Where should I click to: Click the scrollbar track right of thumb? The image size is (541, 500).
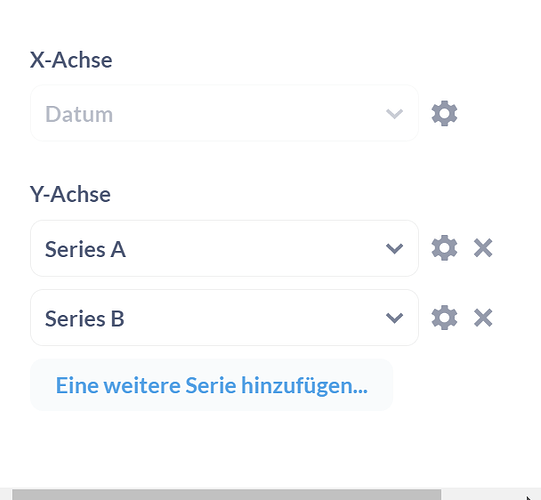483,494
